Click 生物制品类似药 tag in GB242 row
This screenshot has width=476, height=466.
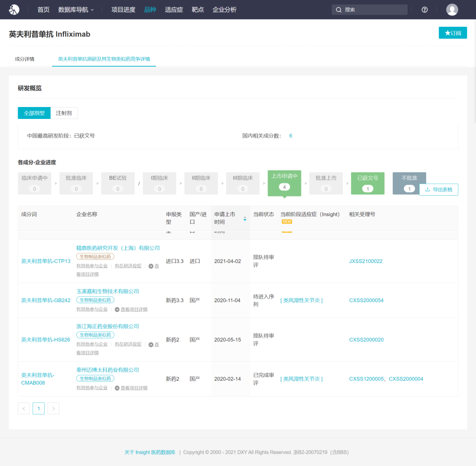(95, 300)
